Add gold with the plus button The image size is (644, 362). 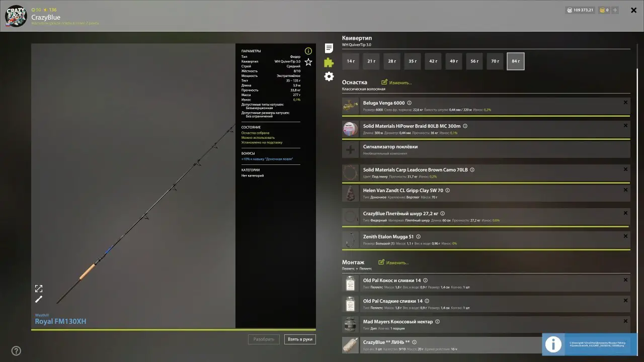point(615,10)
